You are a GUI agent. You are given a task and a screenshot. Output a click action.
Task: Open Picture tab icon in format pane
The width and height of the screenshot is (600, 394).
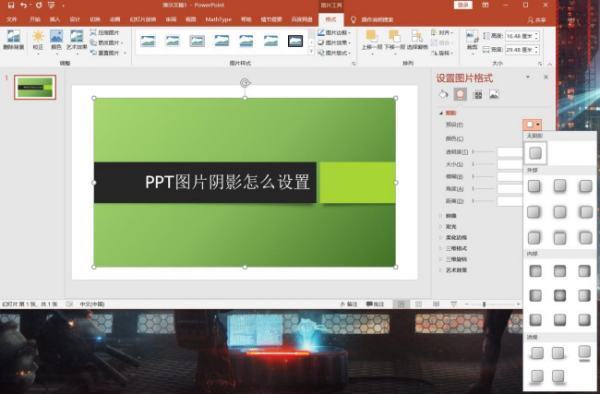pyautogui.click(x=494, y=94)
